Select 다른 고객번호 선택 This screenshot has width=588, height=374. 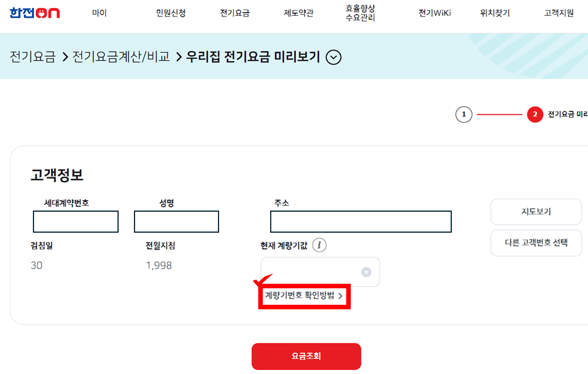pyautogui.click(x=536, y=243)
